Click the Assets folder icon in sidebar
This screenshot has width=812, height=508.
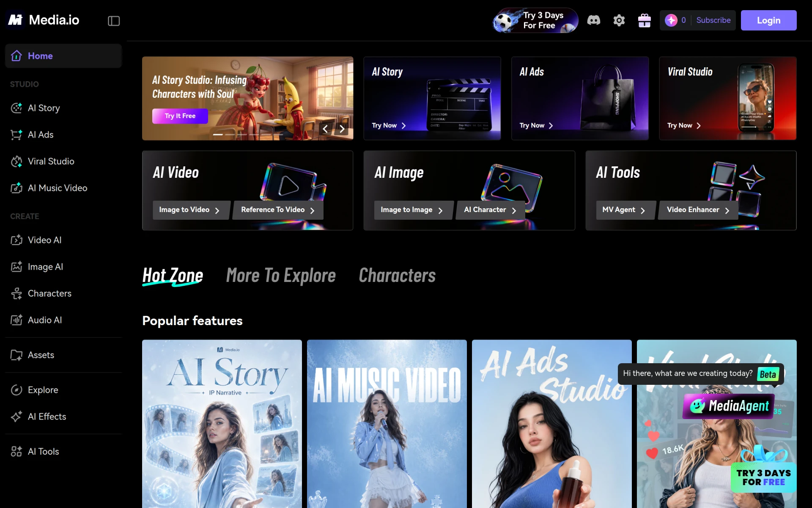click(x=16, y=355)
